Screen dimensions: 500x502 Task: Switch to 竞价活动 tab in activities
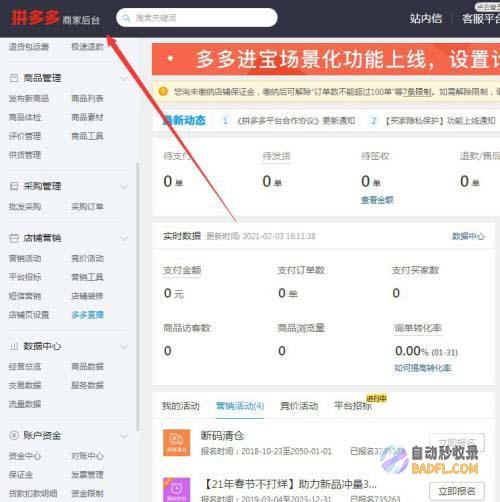(299, 406)
